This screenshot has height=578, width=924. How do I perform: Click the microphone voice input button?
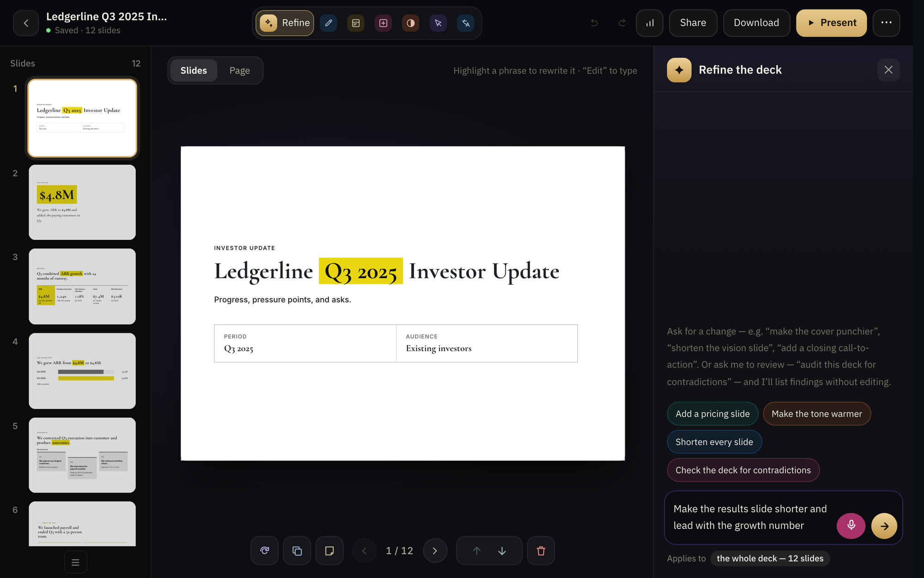[851, 526]
